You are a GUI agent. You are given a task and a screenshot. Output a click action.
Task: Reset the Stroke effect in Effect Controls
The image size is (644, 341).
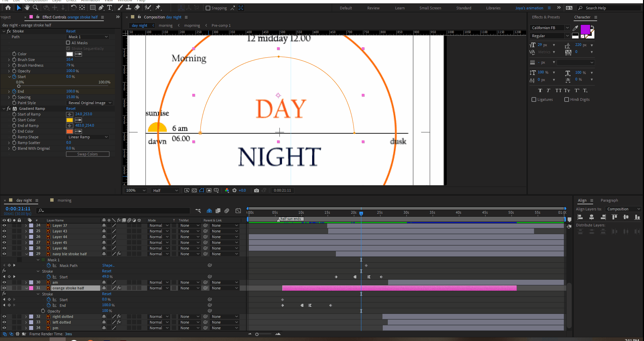pyautogui.click(x=71, y=31)
